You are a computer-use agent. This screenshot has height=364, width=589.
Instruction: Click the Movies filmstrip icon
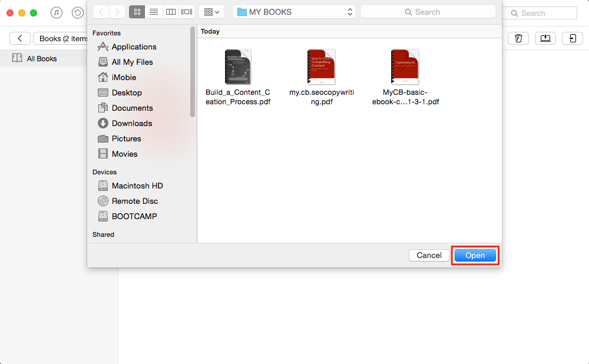102,154
